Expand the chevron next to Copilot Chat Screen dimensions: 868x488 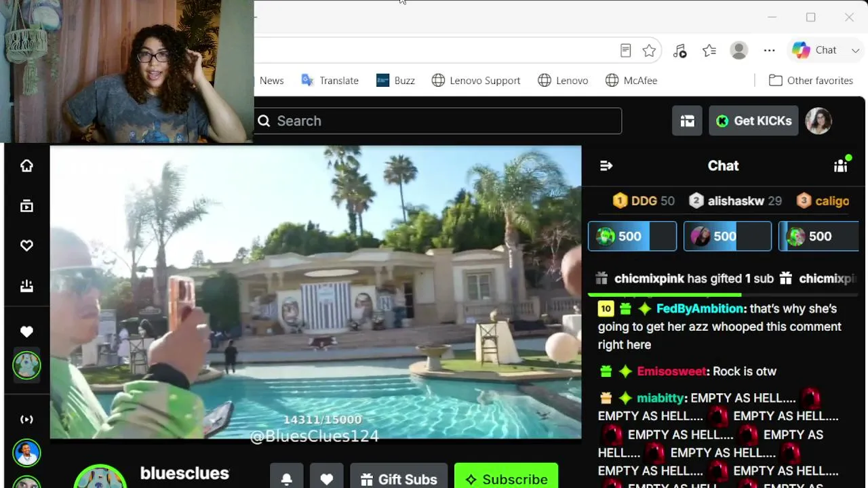click(x=855, y=50)
